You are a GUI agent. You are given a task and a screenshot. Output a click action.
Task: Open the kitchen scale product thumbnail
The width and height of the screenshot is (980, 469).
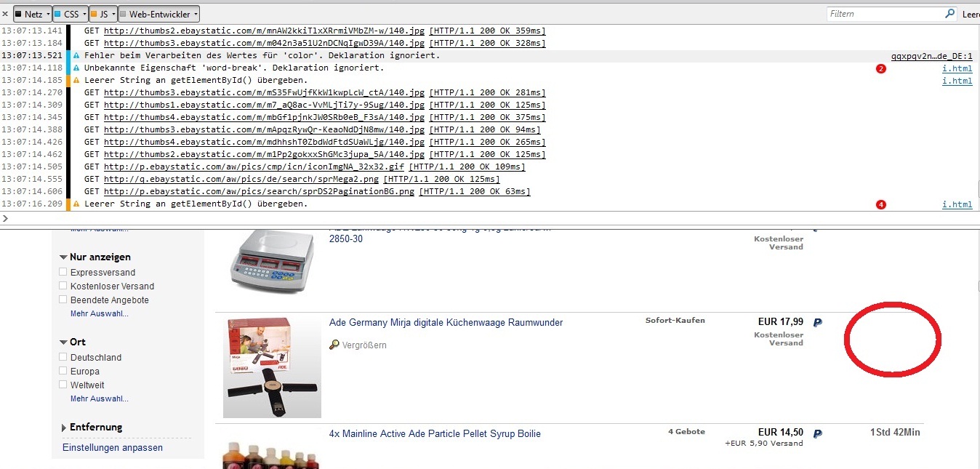(x=272, y=368)
